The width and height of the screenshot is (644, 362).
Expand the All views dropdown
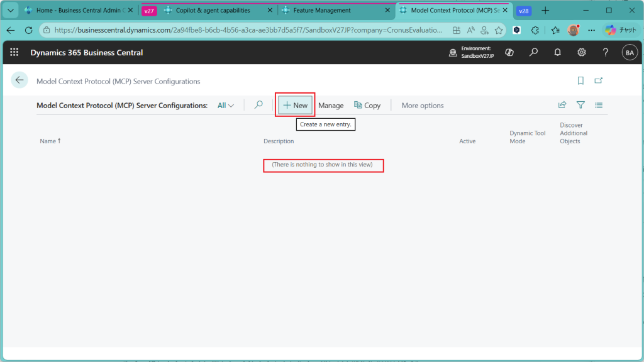226,106
